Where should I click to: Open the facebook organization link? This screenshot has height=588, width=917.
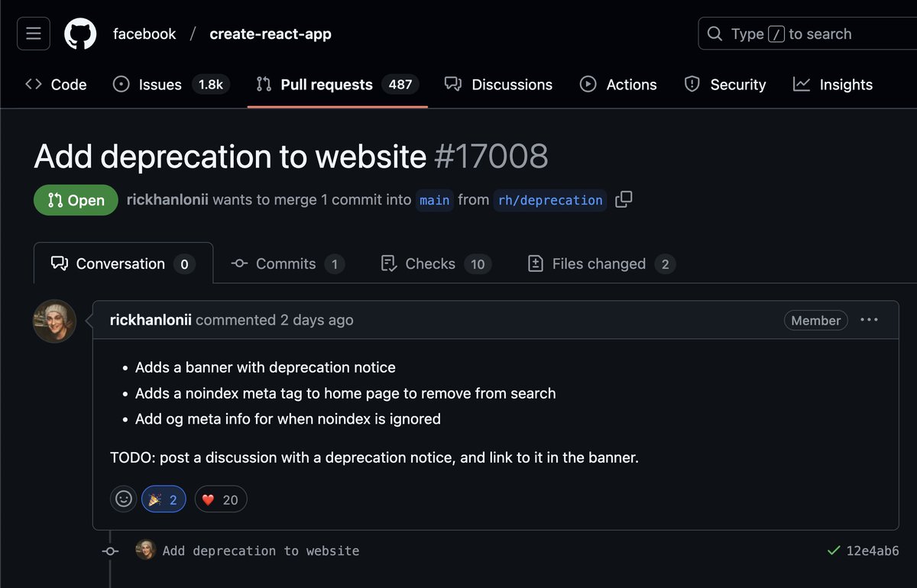point(144,34)
